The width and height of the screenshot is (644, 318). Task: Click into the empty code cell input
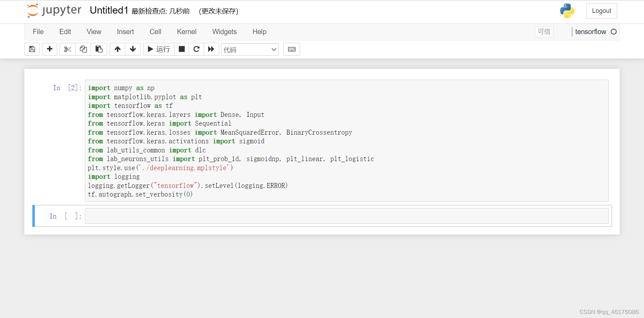click(347, 216)
